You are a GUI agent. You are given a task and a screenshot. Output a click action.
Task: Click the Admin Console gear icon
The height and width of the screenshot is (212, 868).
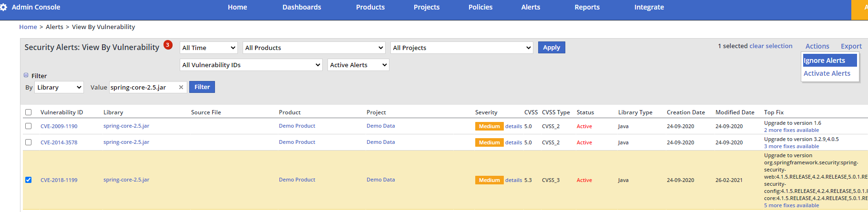pos(4,7)
